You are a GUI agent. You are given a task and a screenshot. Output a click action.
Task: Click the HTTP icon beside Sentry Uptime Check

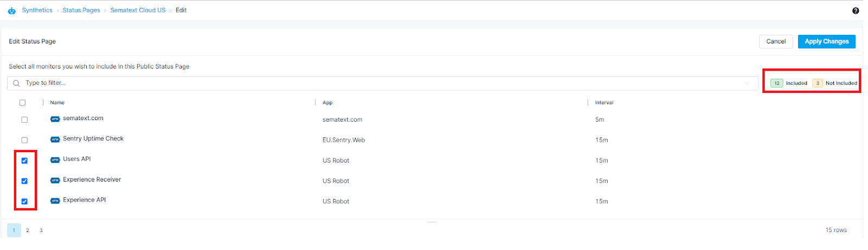pos(55,140)
